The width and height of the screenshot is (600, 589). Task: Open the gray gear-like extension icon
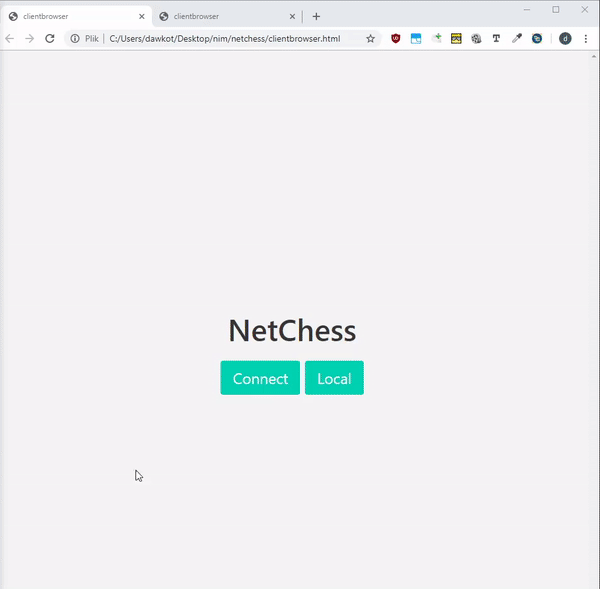click(x=476, y=38)
